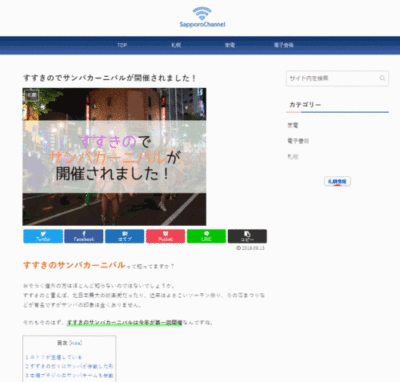The height and width of the screenshot is (382, 400).
Task: Jump to table of contents item 1
Action: pos(54,357)
